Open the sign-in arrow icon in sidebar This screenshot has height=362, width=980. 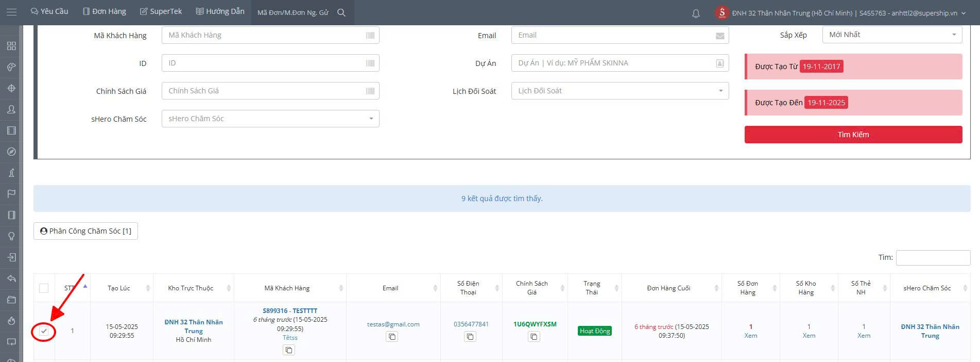pos(11,257)
